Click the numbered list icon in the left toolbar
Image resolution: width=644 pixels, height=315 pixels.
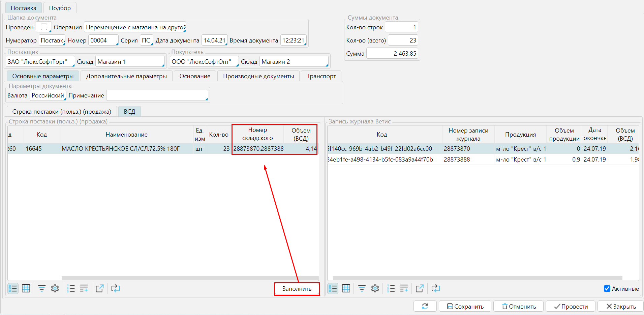(x=71, y=288)
